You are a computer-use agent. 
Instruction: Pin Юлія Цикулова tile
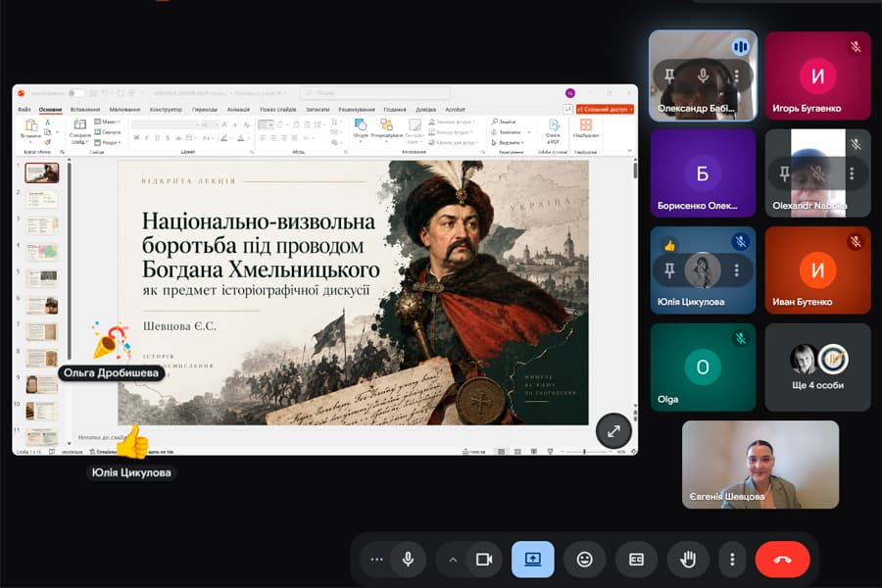coord(669,270)
